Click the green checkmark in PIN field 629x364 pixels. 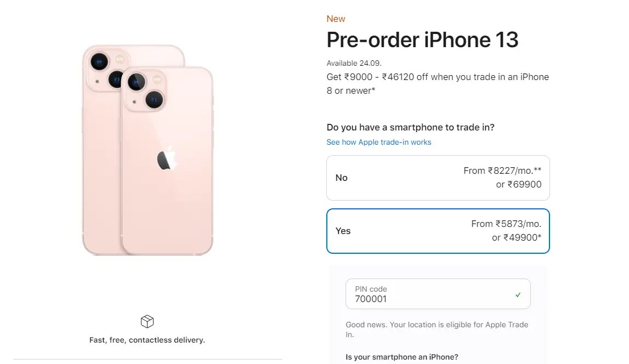click(518, 294)
